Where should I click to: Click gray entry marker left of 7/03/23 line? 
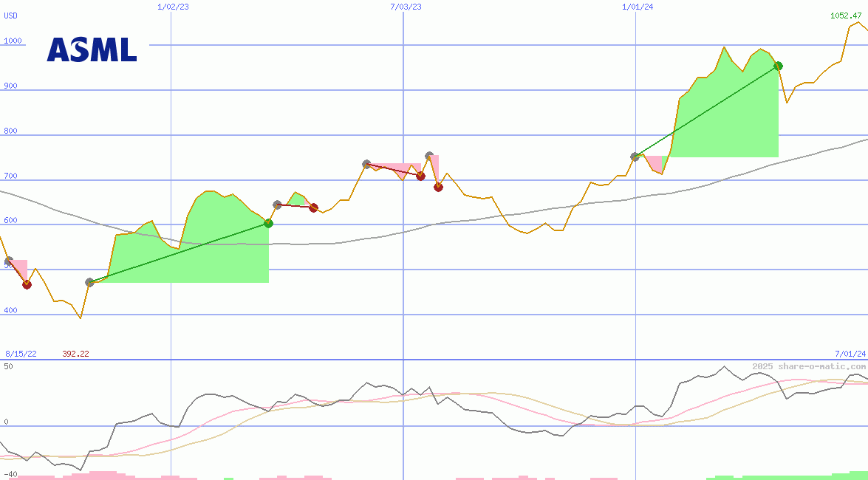(x=366, y=164)
